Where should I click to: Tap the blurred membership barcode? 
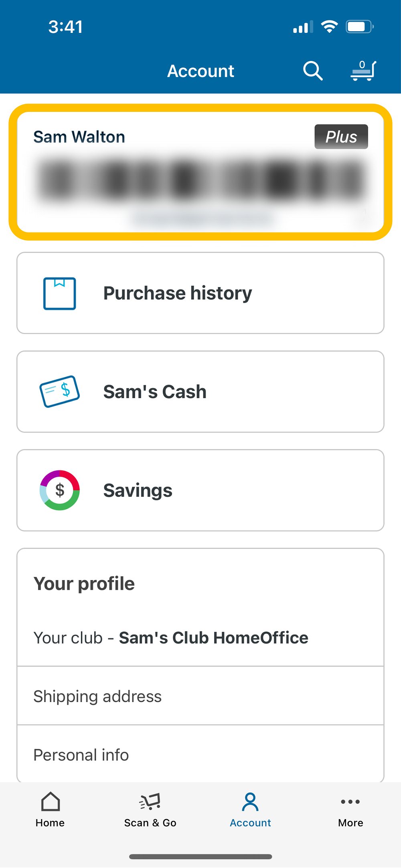tap(200, 180)
